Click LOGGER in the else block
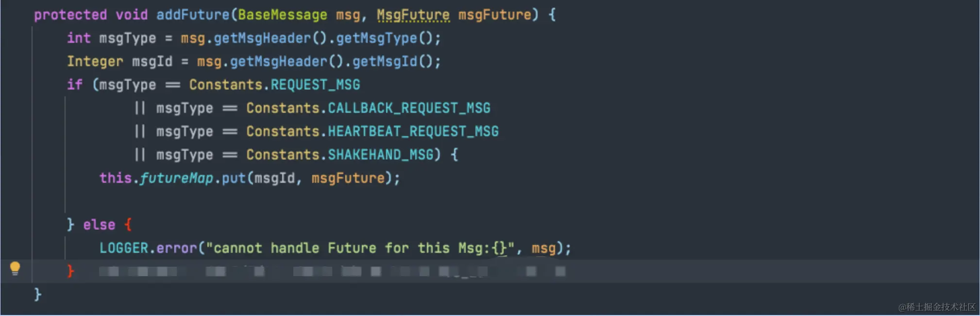The height and width of the screenshot is (316, 980). [x=124, y=248]
